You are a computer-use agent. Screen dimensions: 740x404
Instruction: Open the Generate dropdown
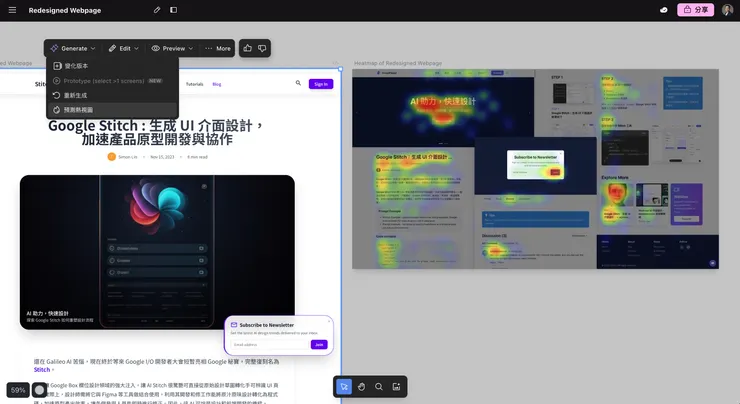click(x=73, y=48)
